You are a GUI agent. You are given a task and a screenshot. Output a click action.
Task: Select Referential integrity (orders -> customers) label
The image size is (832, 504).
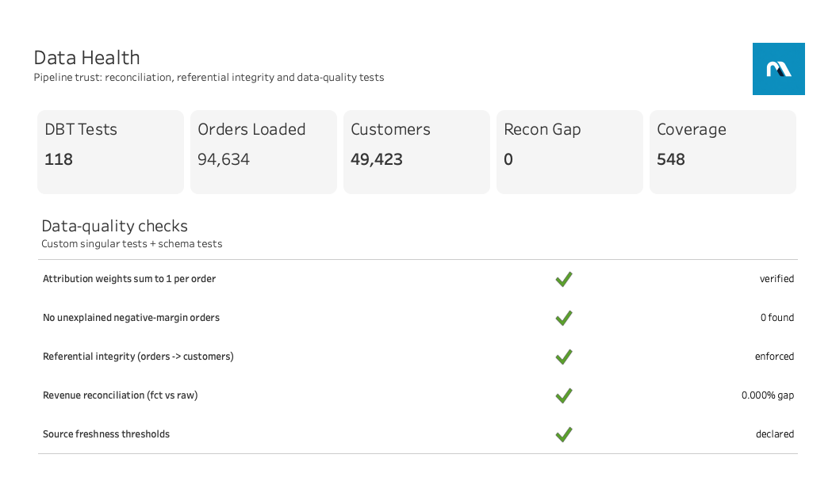tap(138, 357)
